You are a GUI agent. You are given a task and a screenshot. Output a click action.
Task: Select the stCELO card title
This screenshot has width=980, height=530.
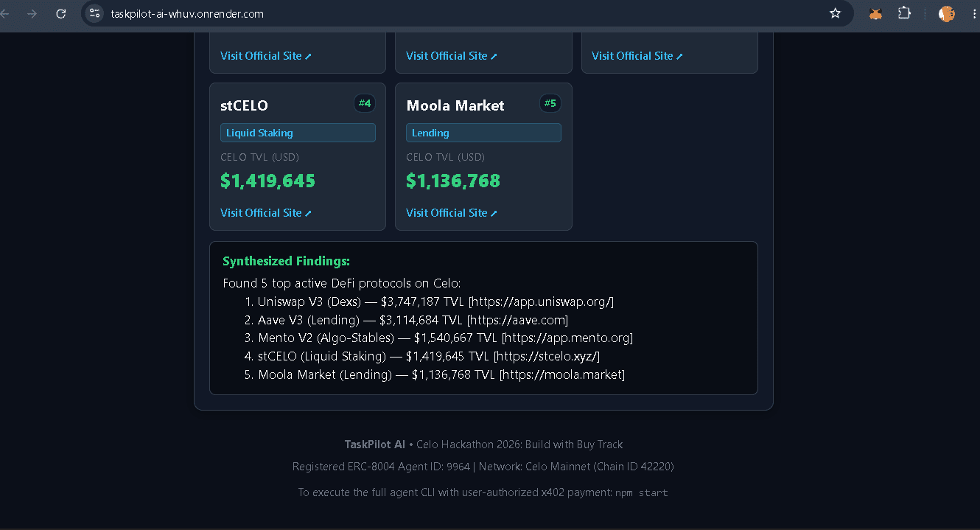click(x=244, y=105)
